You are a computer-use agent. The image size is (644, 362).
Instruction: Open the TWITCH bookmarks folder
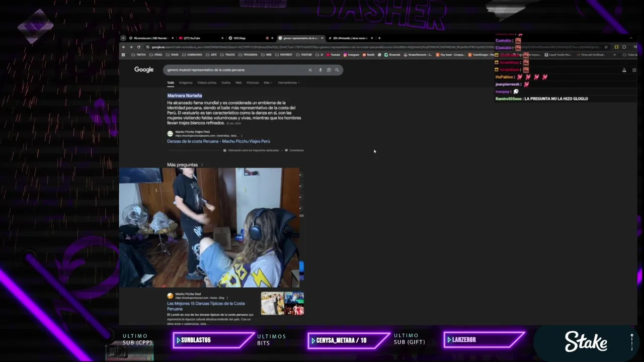(x=139, y=55)
